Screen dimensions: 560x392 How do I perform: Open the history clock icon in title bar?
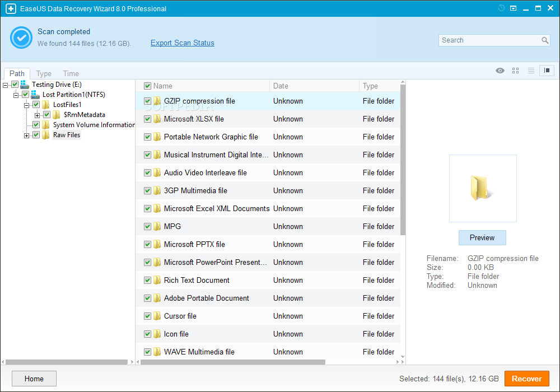(501, 8)
